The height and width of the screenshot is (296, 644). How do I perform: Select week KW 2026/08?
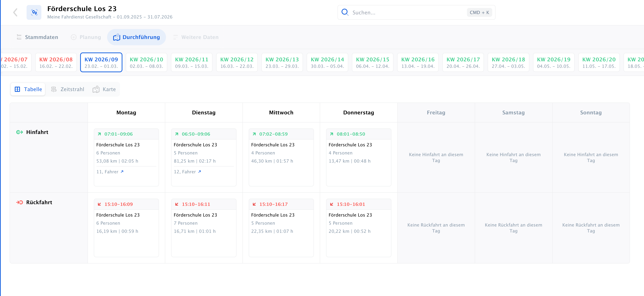click(x=56, y=62)
